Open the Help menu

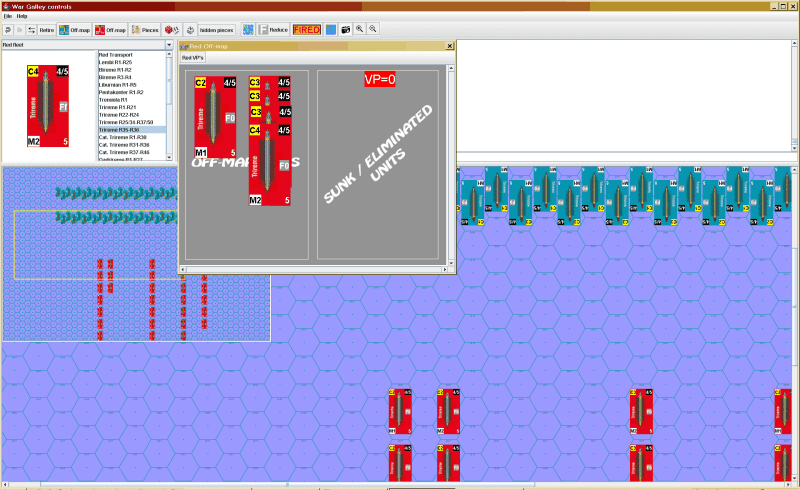[x=21, y=16]
